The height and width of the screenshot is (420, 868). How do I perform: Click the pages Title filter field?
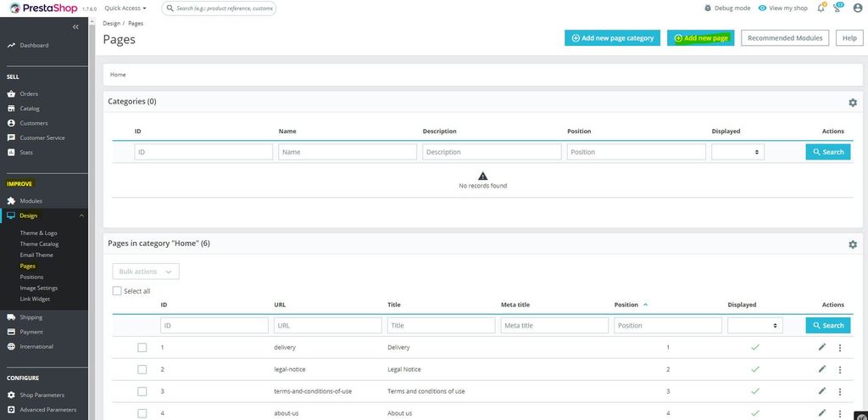coord(441,325)
